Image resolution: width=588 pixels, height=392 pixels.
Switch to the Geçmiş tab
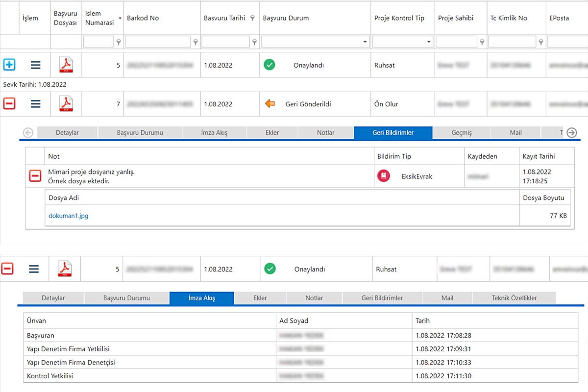[x=461, y=133]
